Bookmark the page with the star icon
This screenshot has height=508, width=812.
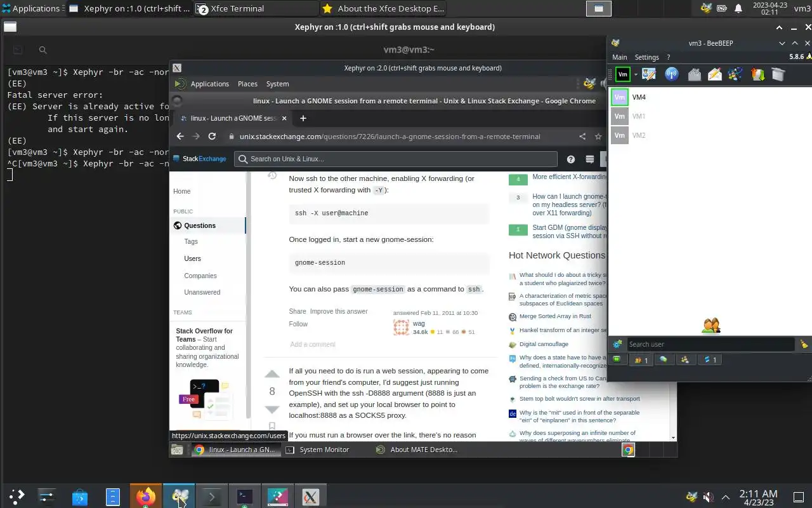click(x=598, y=136)
